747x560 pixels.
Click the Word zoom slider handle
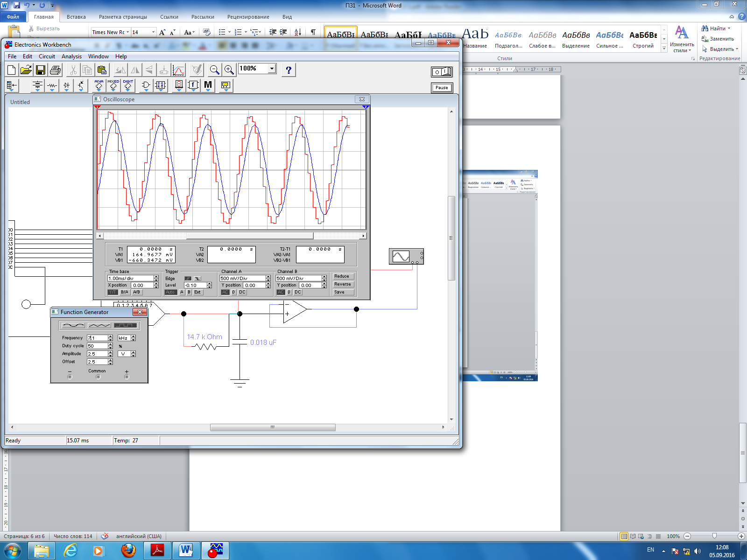[x=714, y=536]
